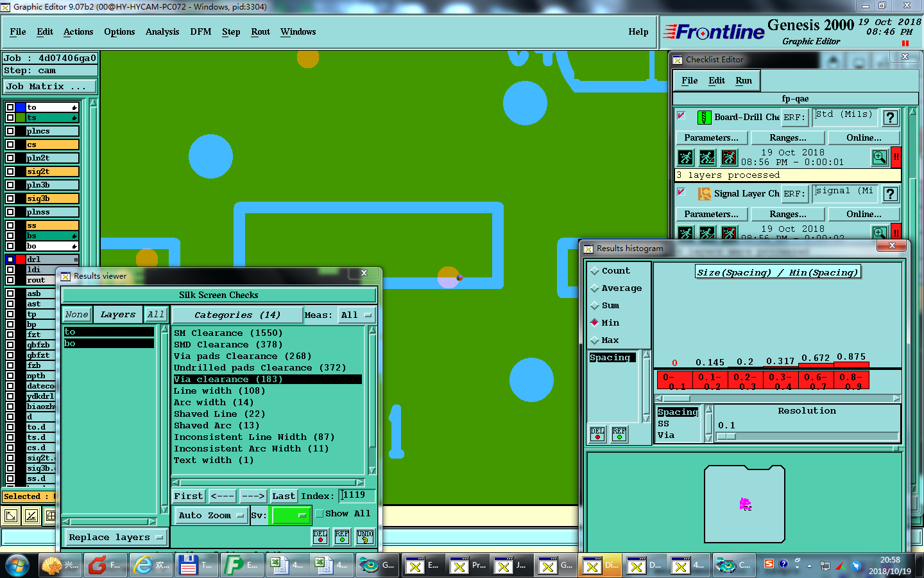
Task: Open Actions menu
Action: [x=78, y=31]
